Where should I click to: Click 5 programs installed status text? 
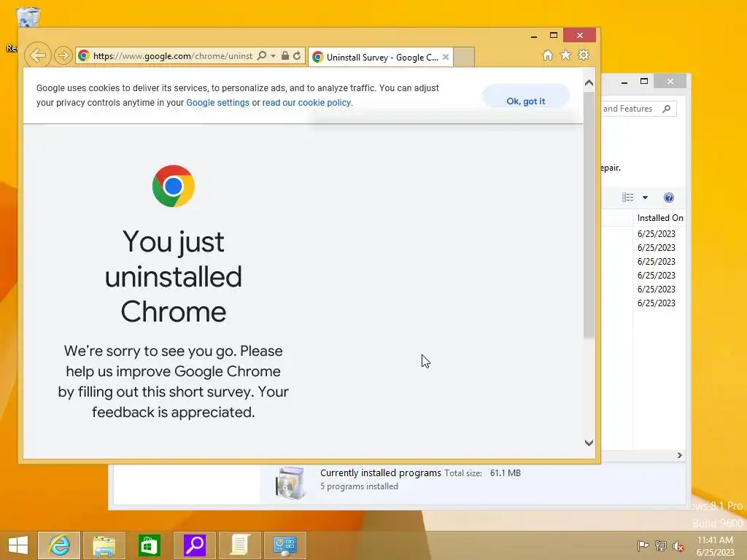(359, 486)
